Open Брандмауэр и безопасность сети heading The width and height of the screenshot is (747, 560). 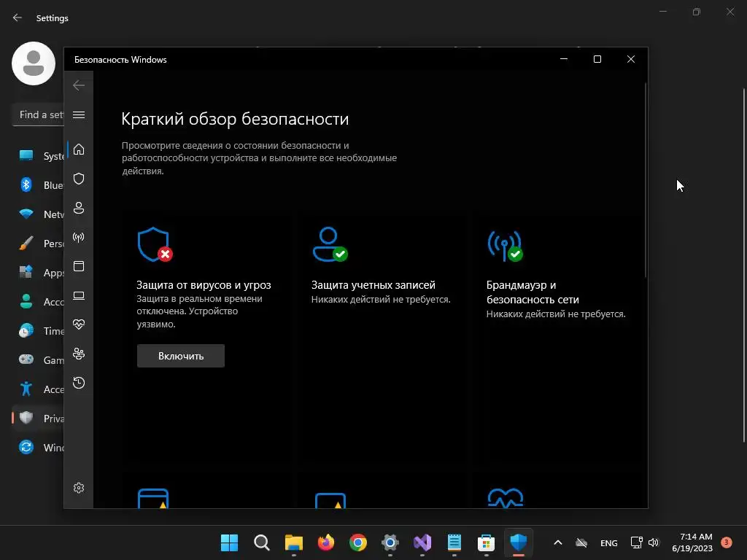[533, 292]
